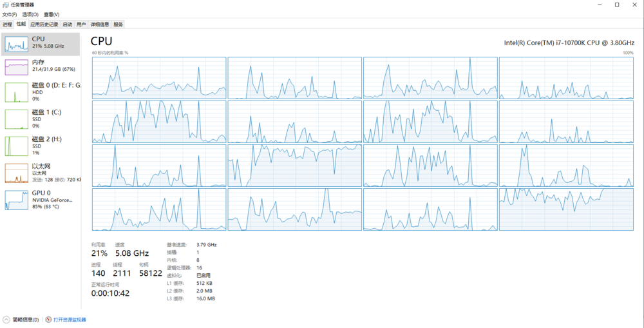The width and height of the screenshot is (644, 328).
Task: Open the 查看(V) menu
Action: pyautogui.click(x=52, y=14)
